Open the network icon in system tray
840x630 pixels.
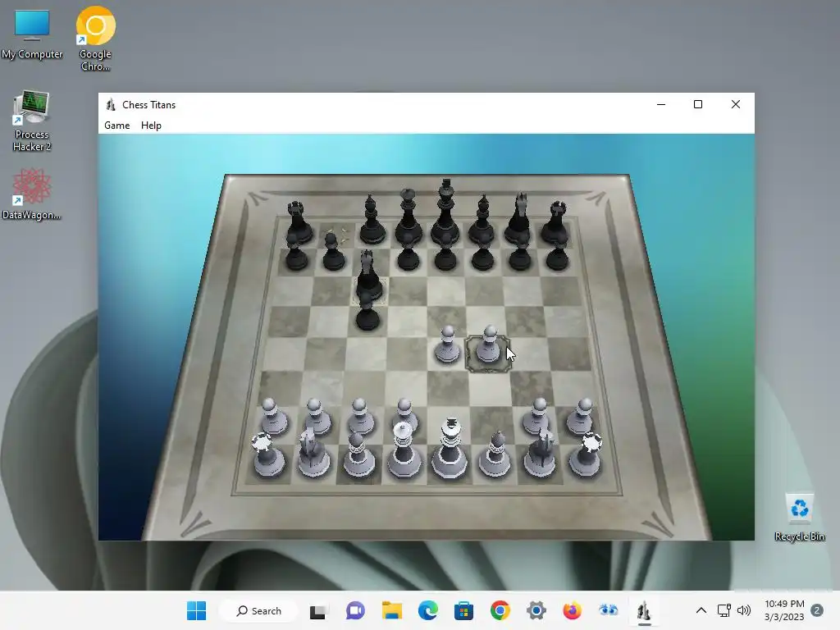[724, 610]
